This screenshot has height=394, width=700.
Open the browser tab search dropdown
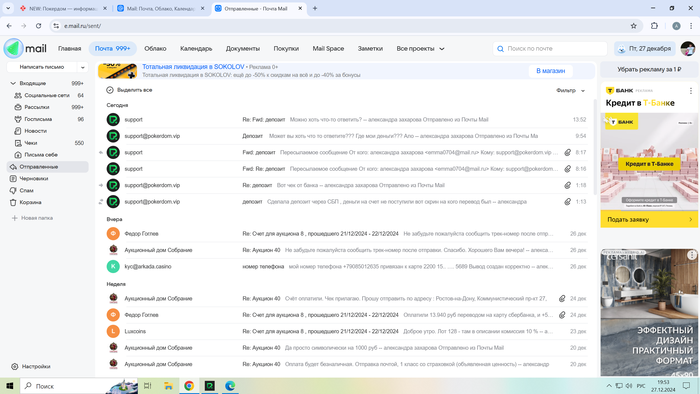click(x=8, y=8)
